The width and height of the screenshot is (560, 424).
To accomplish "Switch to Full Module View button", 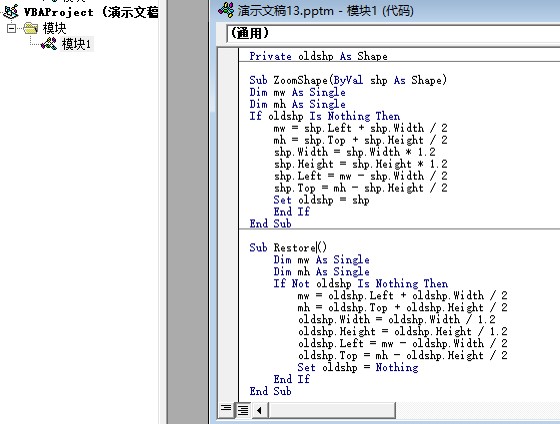I will click(243, 409).
